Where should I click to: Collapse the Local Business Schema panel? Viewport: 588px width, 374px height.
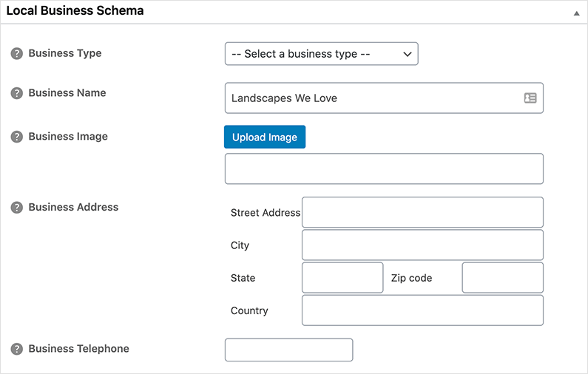tap(575, 13)
